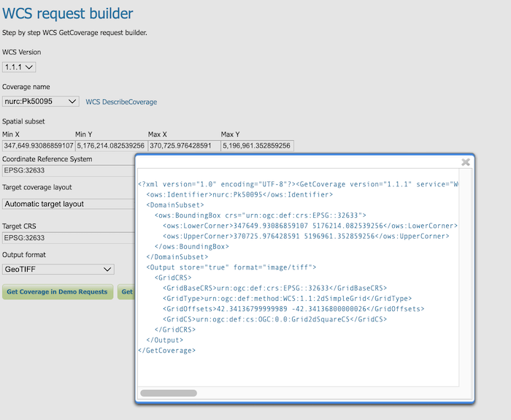Click into the Max Y field

(x=257, y=146)
